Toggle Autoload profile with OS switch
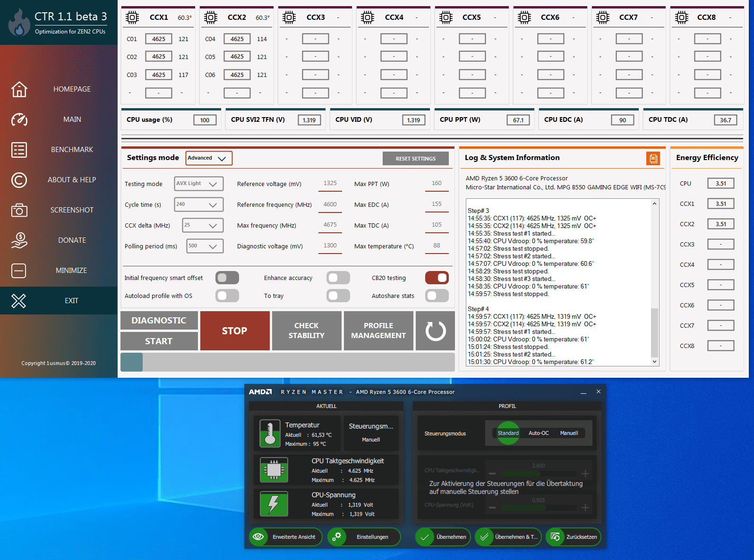 pyautogui.click(x=227, y=296)
